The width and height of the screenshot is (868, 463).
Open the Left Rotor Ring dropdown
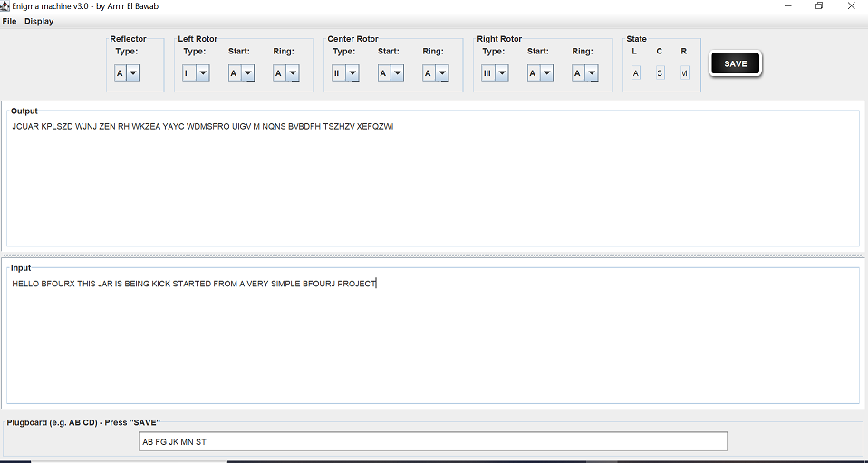[286, 73]
